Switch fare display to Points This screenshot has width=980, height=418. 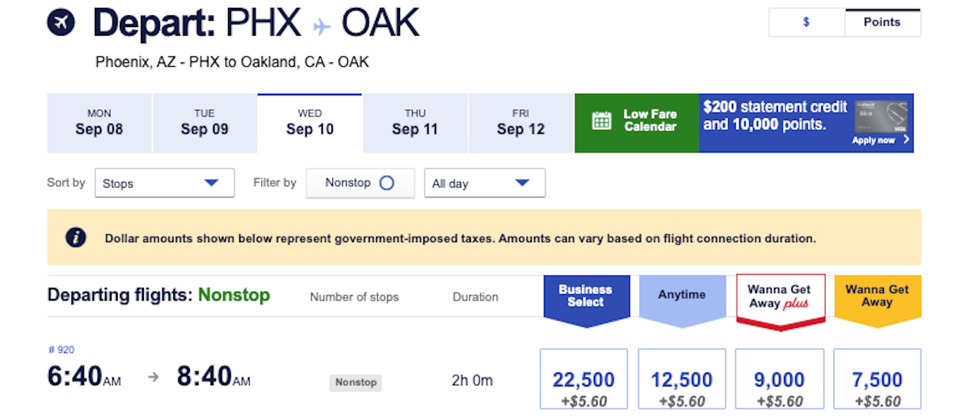[882, 23]
